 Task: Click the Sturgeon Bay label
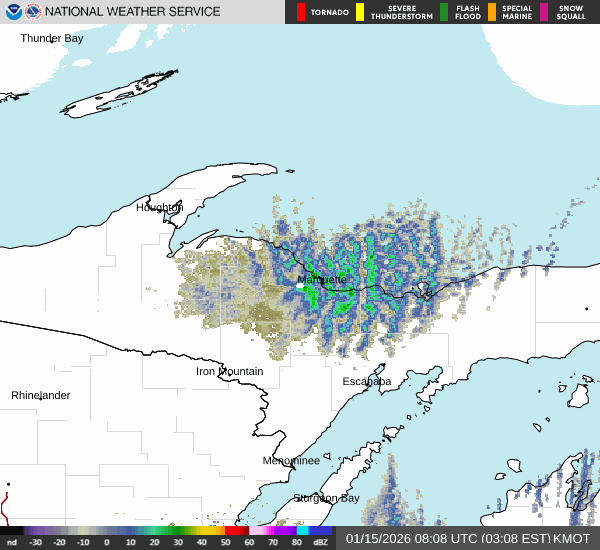pos(326,497)
